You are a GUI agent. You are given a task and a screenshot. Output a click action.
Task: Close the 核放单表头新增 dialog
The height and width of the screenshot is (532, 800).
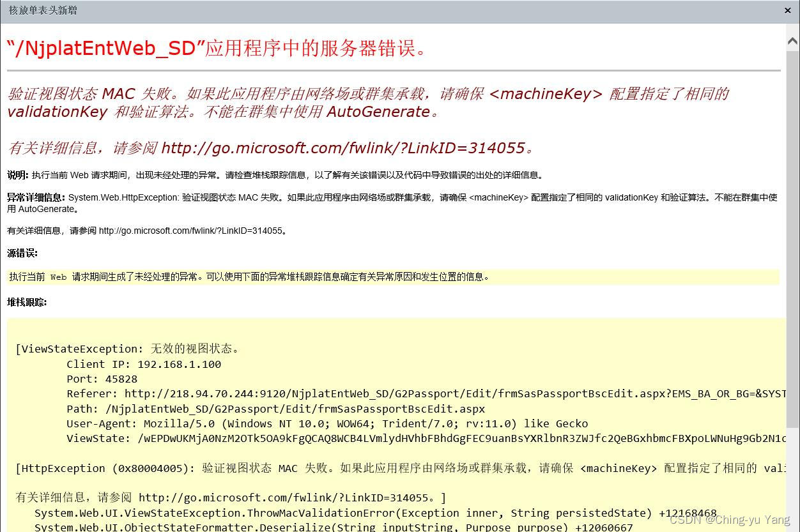[x=788, y=10]
